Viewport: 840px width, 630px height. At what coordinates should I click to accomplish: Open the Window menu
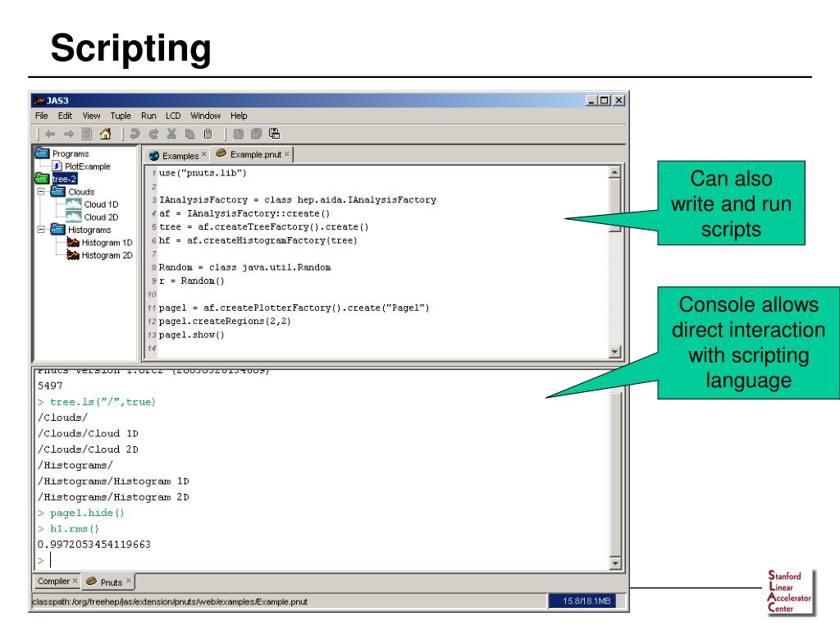point(205,116)
